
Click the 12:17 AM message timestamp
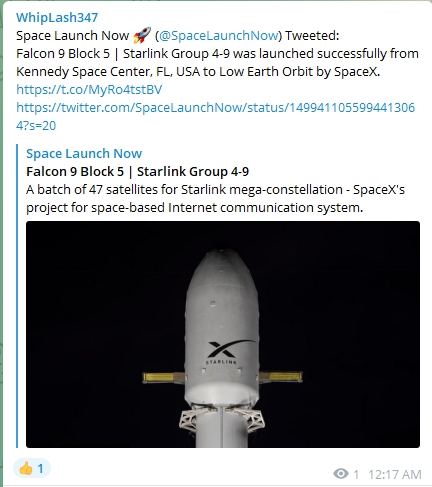(x=395, y=474)
